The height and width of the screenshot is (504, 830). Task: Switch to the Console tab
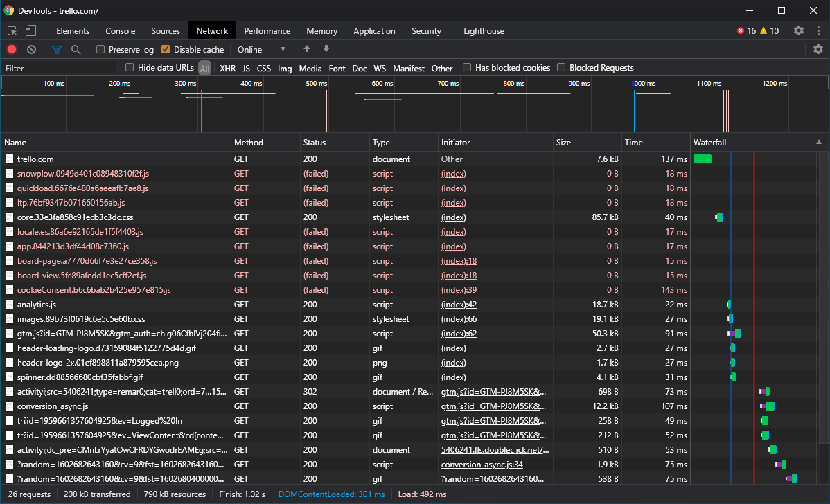click(120, 30)
